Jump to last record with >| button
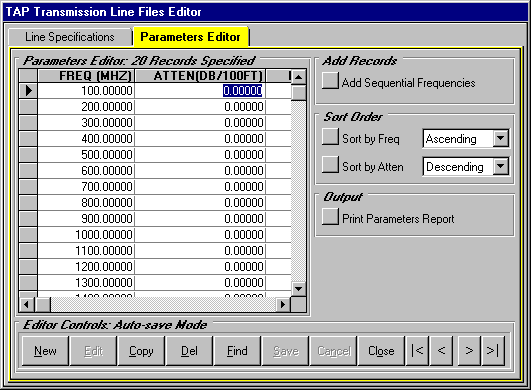 click(493, 351)
